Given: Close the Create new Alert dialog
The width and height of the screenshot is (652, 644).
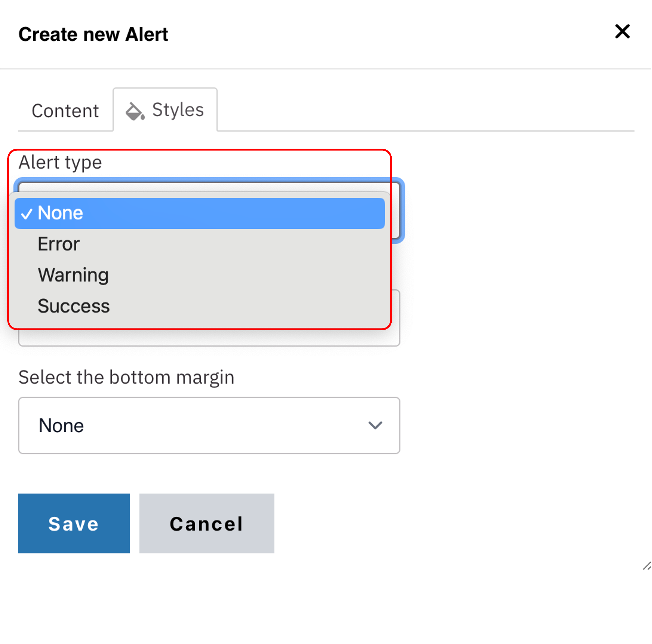Looking at the screenshot, I should [x=622, y=31].
